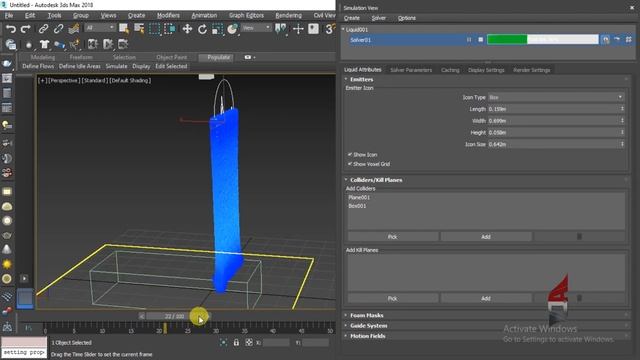Viewport: 640px width, 360px height.
Task: Open the Icon Type dropdown
Action: coord(556,97)
